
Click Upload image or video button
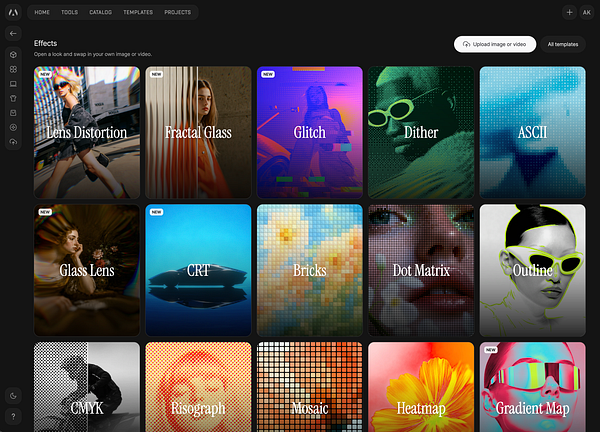(x=495, y=44)
